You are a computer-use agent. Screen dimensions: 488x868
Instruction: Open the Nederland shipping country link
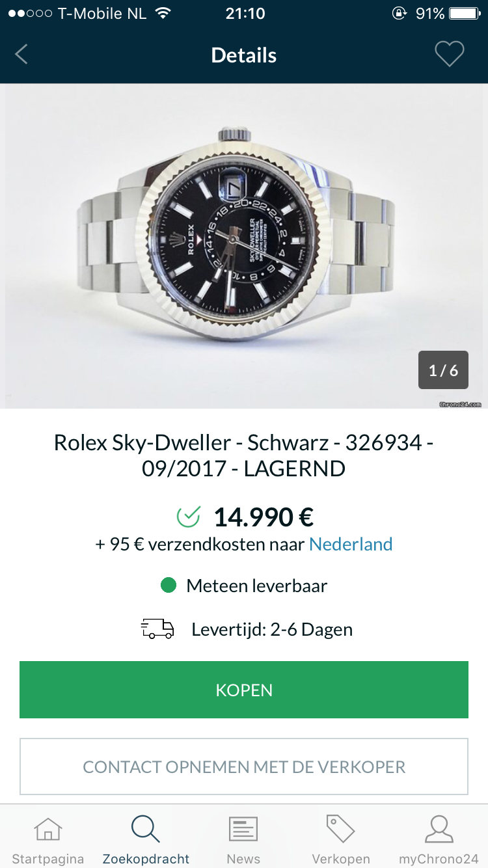click(x=351, y=544)
